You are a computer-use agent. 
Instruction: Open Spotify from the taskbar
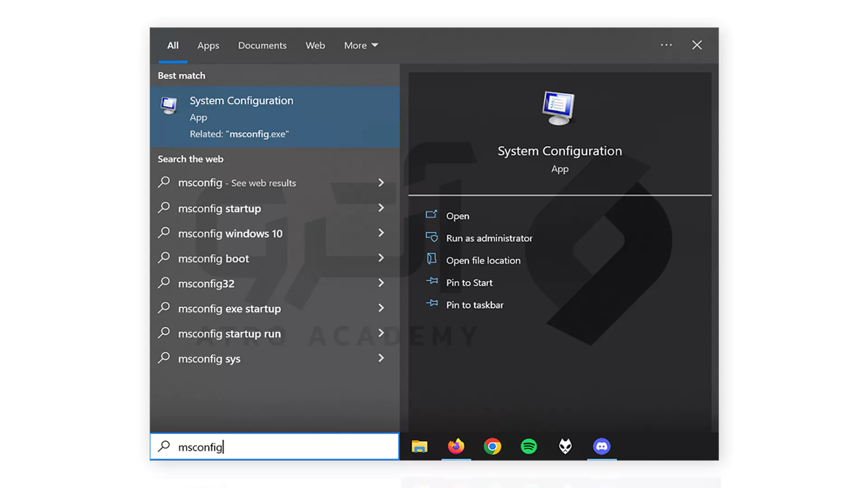click(529, 446)
